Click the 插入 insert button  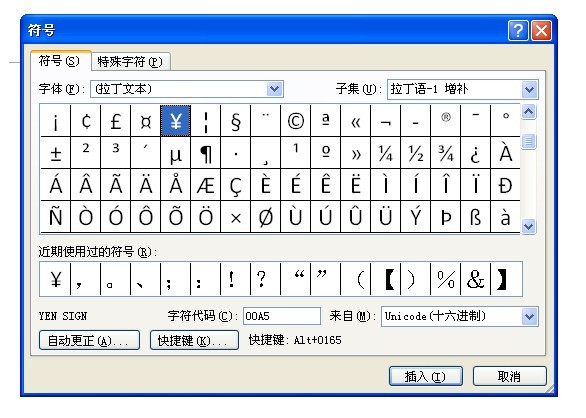tap(426, 376)
